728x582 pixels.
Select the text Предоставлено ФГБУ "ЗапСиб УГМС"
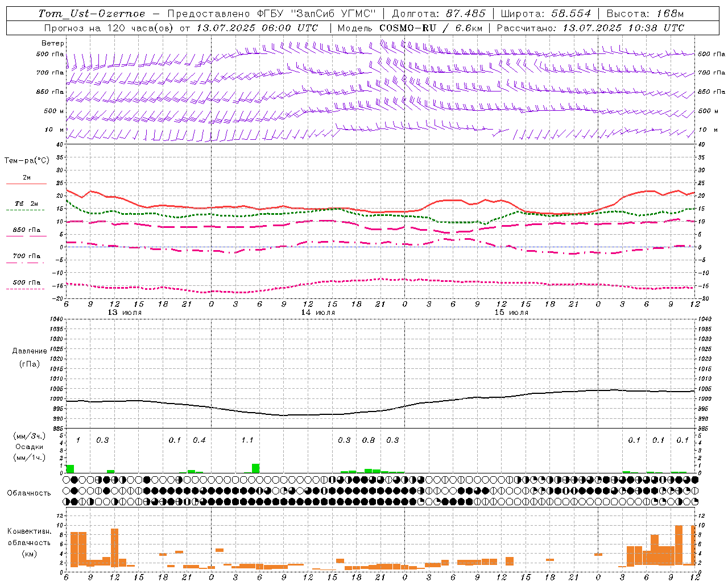pos(272,14)
